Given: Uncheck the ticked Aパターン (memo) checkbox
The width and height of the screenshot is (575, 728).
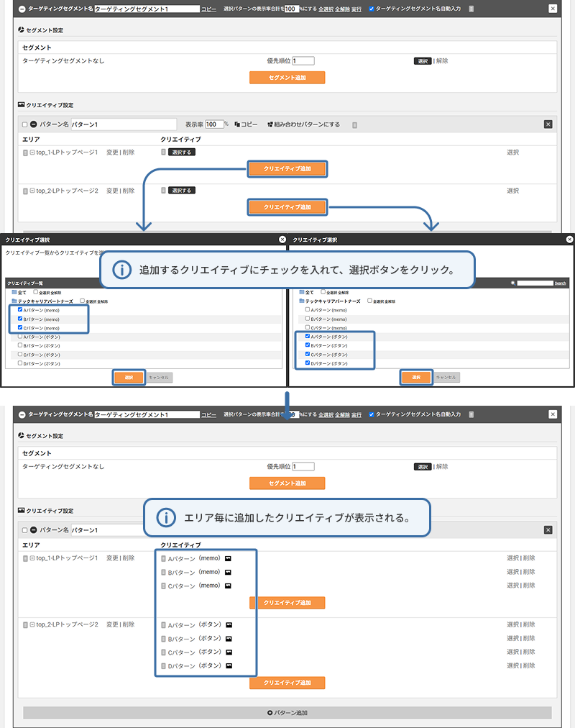Looking at the screenshot, I should [20, 309].
